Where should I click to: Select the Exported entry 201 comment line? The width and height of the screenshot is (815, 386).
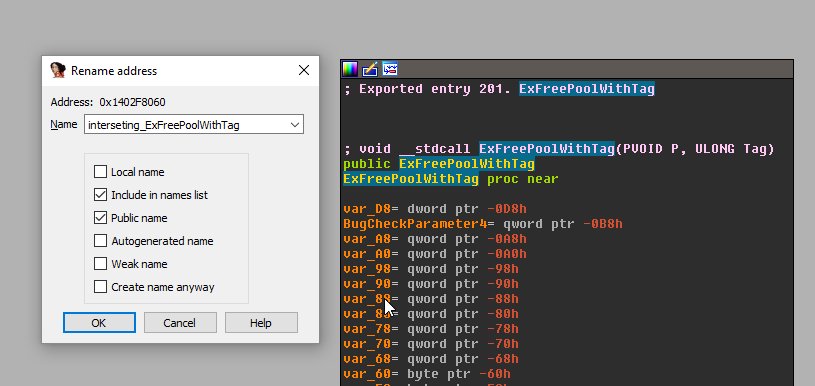pyautogui.click(x=499, y=89)
